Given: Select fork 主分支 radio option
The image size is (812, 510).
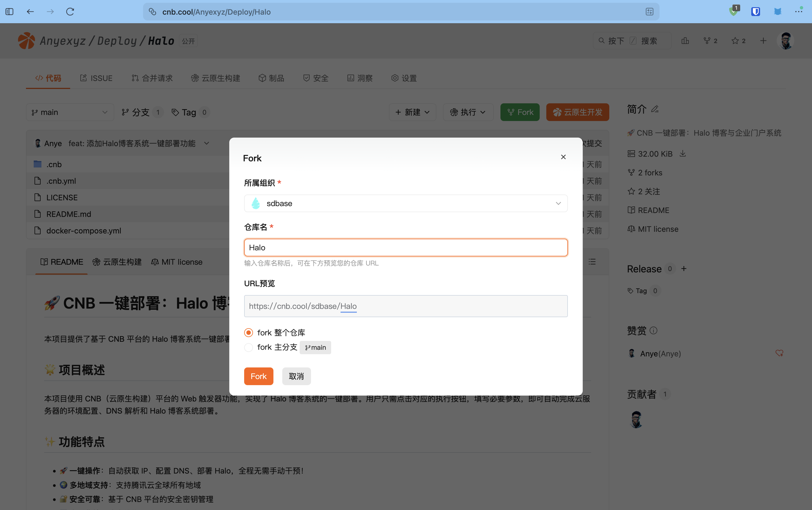Looking at the screenshot, I should [x=249, y=348].
